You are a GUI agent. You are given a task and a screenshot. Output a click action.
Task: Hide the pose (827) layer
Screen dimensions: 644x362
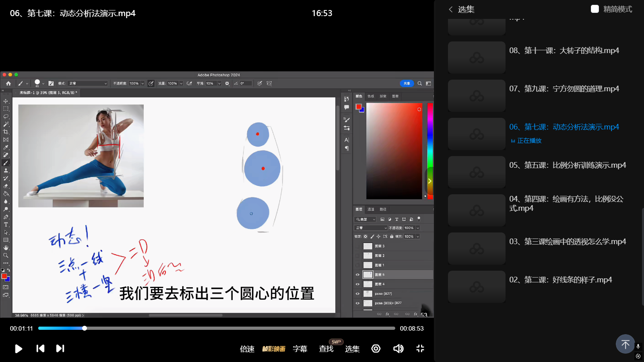[357, 294]
